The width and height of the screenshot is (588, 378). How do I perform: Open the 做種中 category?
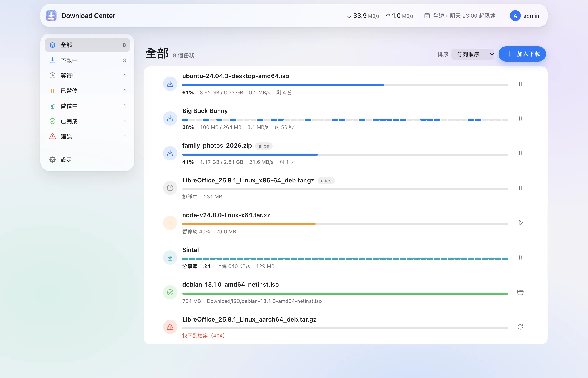[87, 106]
